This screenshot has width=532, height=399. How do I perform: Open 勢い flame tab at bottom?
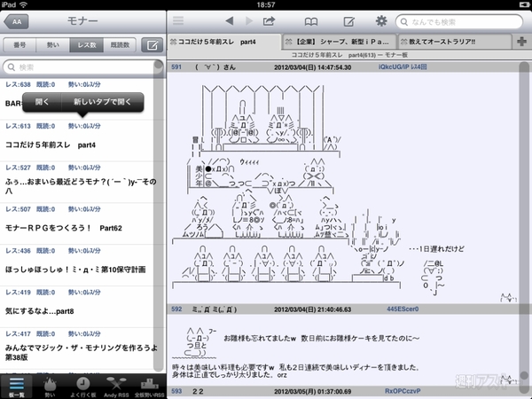[50, 387]
